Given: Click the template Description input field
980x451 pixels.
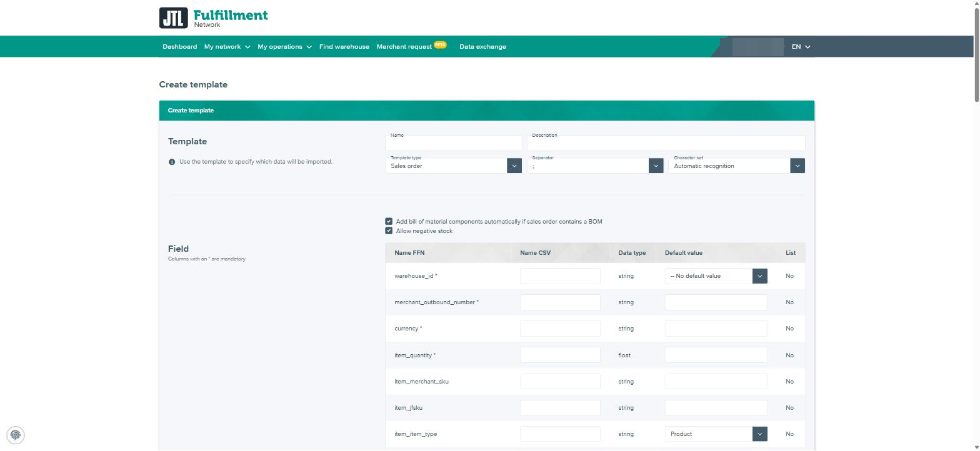Looking at the screenshot, I should point(666,143).
